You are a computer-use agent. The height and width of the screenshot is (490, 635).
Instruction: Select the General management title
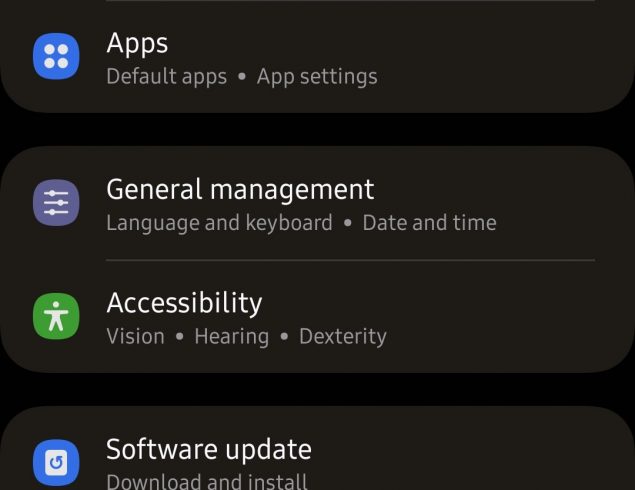tap(240, 189)
